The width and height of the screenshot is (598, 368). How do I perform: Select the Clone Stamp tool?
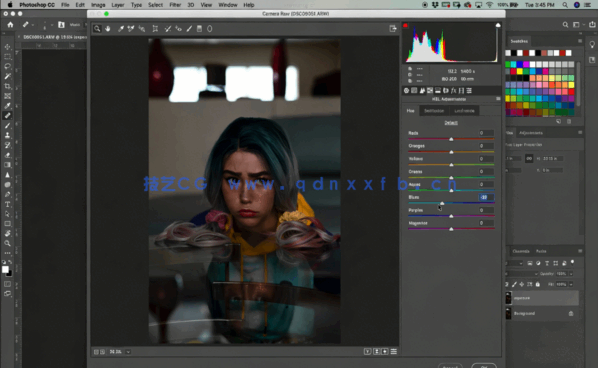(x=7, y=135)
